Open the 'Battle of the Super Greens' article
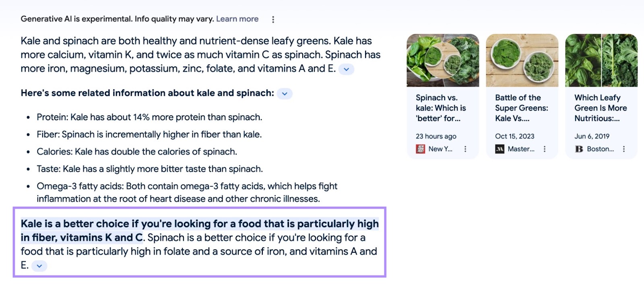Image resolution: width=644 pixels, height=289 pixels. tap(518, 108)
